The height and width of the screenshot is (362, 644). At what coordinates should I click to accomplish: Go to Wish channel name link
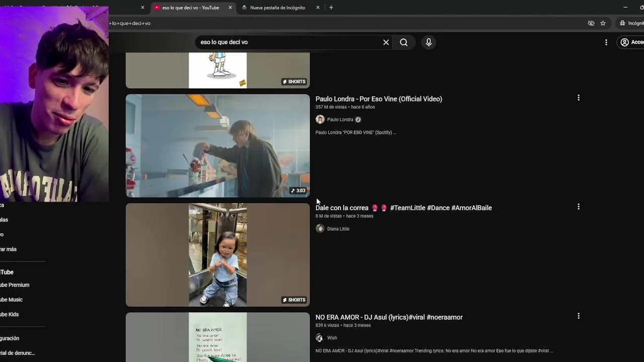332,338
